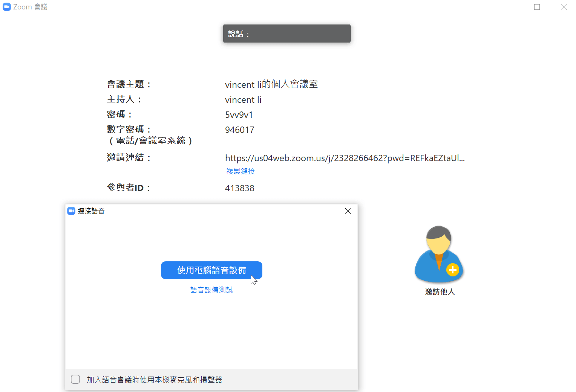Click the password value 5vv9v1
This screenshot has height=392, width=576.
tap(239, 115)
